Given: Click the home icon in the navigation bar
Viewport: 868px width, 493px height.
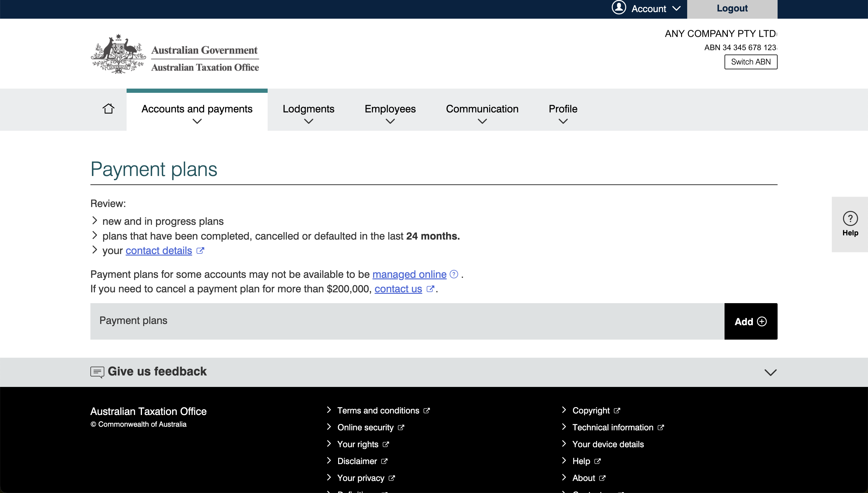Looking at the screenshot, I should [x=108, y=109].
